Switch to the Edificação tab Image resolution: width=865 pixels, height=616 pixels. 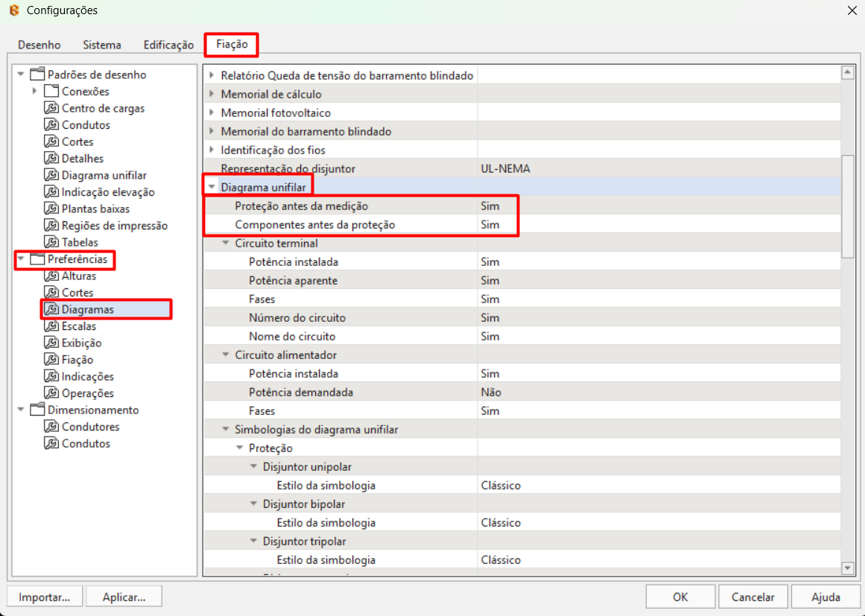click(x=168, y=45)
